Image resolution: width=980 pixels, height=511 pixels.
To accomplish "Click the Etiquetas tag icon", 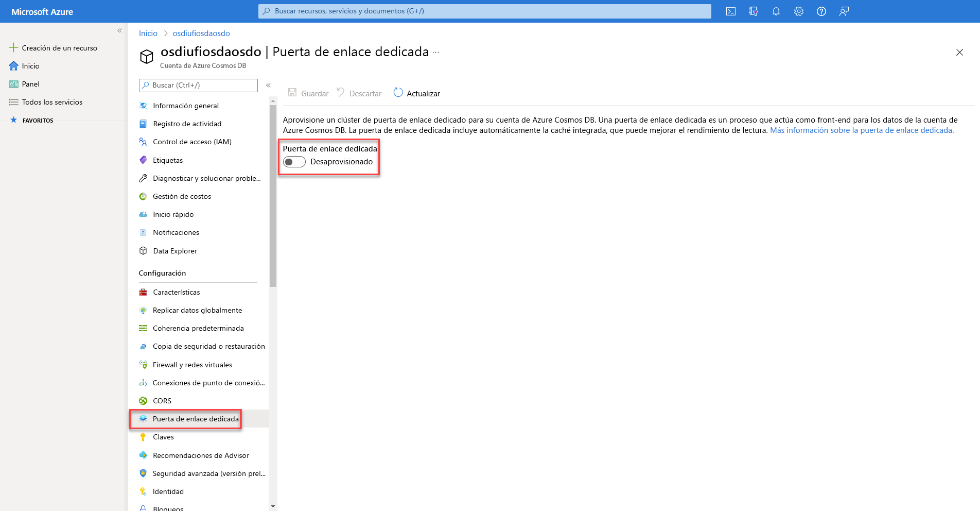I will [143, 160].
